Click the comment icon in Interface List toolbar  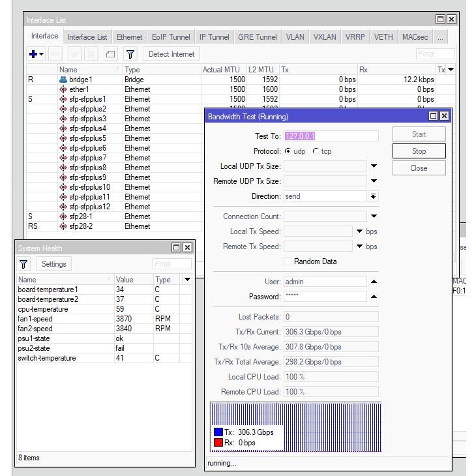[x=110, y=54]
